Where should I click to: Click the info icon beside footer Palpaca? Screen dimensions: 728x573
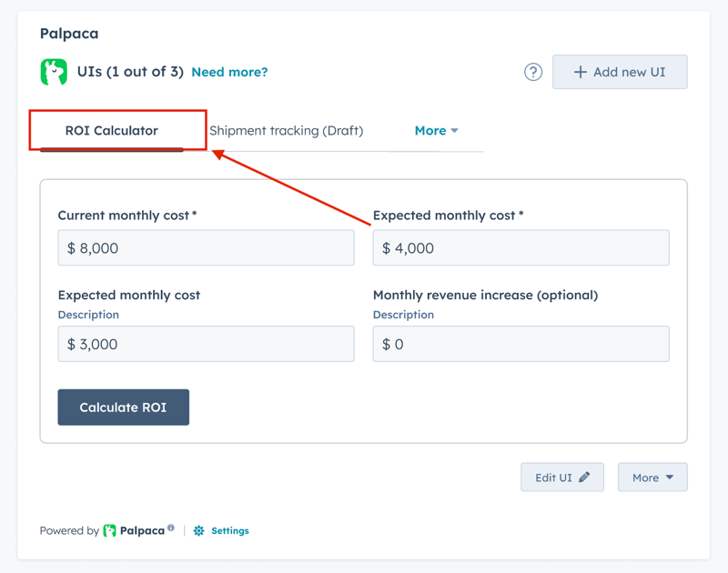click(x=170, y=528)
